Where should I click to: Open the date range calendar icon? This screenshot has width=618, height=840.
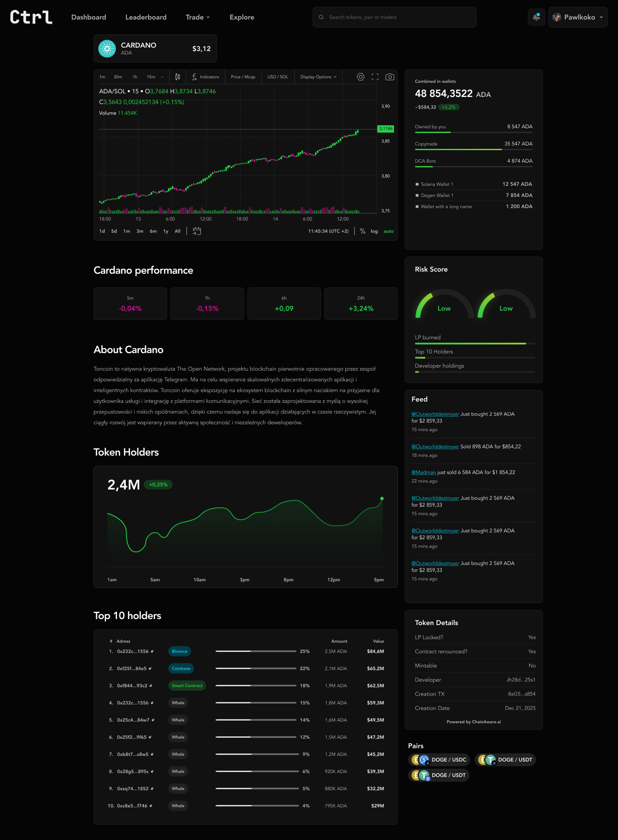(x=197, y=231)
